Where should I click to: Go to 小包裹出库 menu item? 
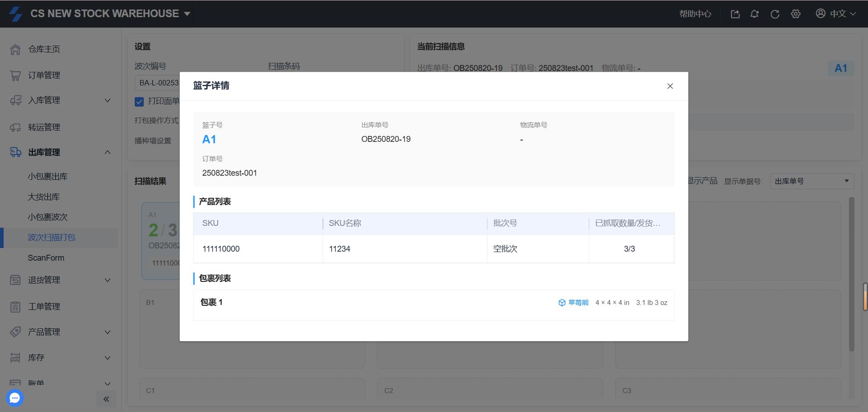pos(47,176)
